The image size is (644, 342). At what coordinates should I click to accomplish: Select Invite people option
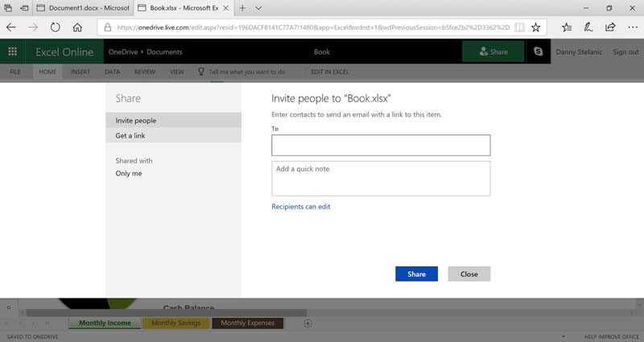[x=173, y=120]
